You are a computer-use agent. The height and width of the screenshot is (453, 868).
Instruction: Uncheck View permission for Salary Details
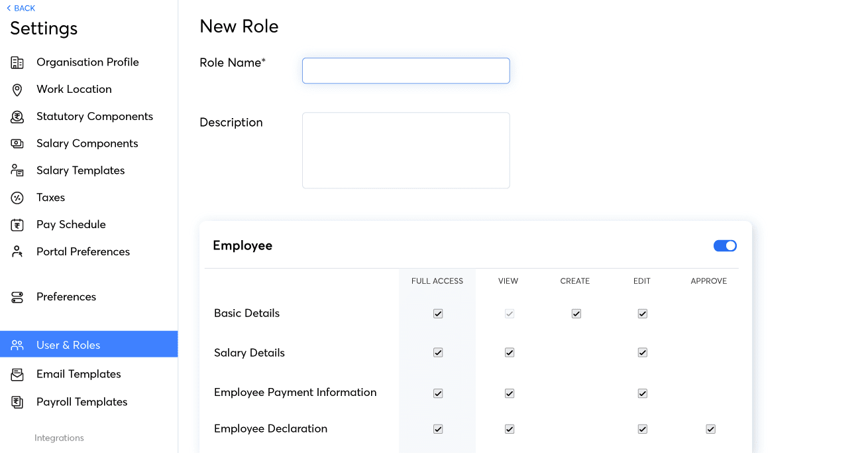510,353
